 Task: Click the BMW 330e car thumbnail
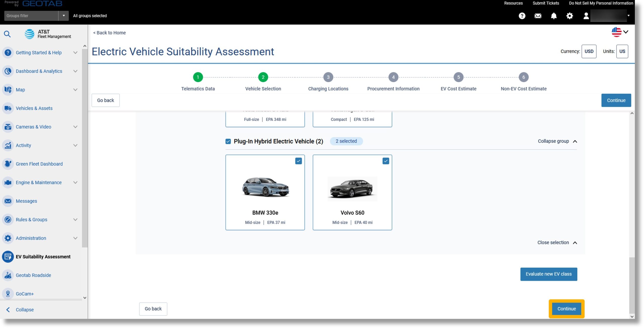(265, 187)
